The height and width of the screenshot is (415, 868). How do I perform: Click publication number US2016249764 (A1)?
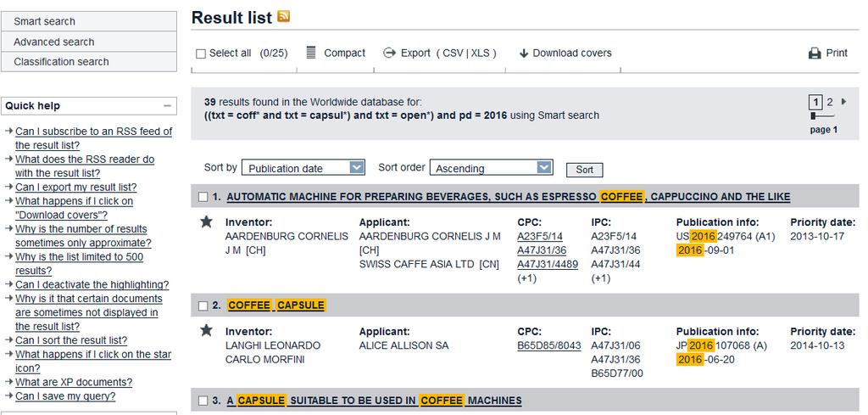[x=726, y=237]
